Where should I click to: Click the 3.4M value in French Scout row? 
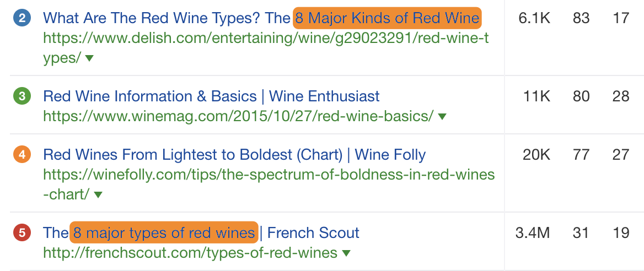coord(532,233)
